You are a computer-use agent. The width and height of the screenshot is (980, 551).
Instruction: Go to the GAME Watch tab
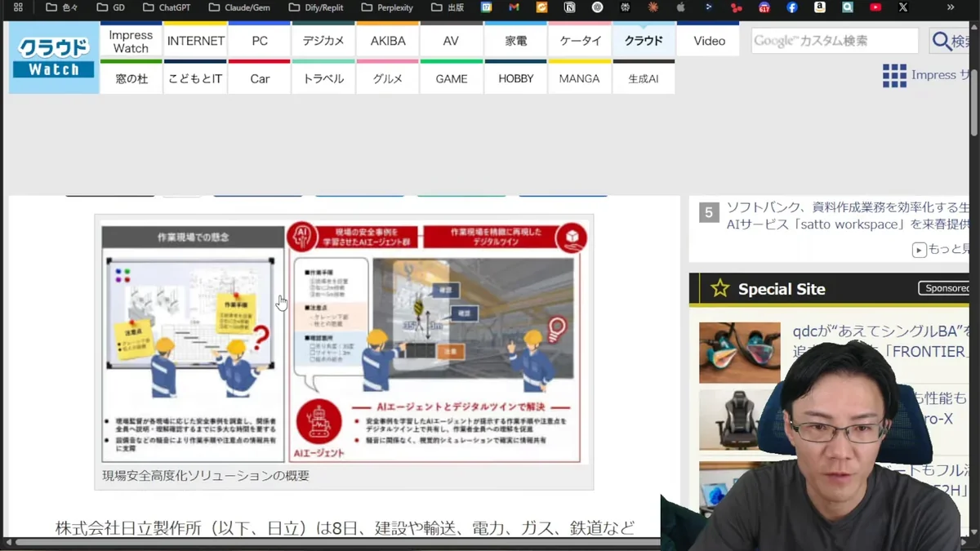[451, 78]
